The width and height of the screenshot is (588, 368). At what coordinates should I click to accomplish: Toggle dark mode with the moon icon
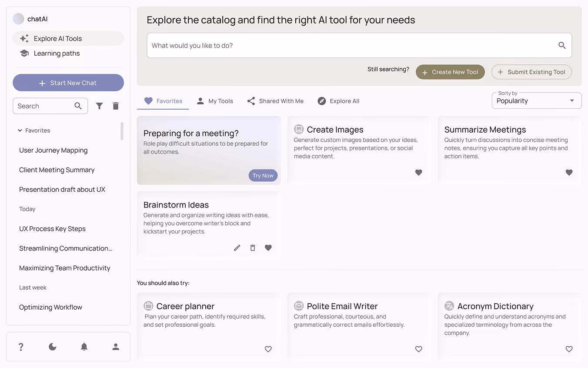coord(53,347)
